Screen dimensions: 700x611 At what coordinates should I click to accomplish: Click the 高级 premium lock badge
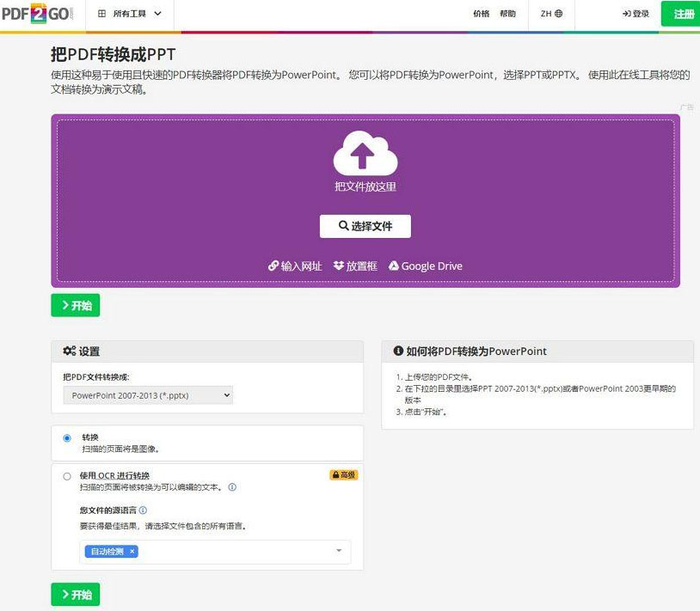pyautogui.click(x=343, y=475)
